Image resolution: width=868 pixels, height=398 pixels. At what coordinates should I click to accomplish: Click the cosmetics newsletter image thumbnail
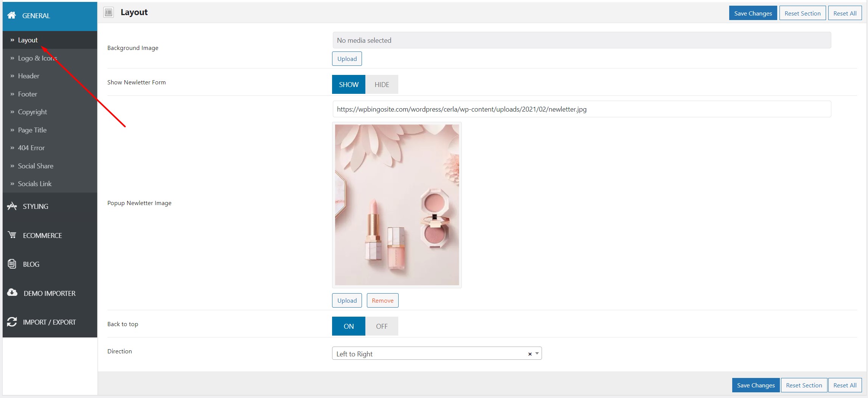point(397,205)
